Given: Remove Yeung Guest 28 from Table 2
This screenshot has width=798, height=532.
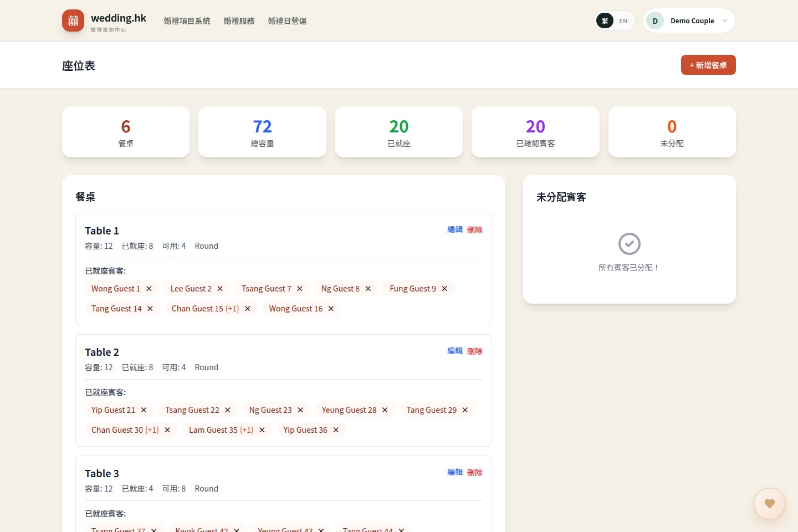Looking at the screenshot, I should pos(385,410).
